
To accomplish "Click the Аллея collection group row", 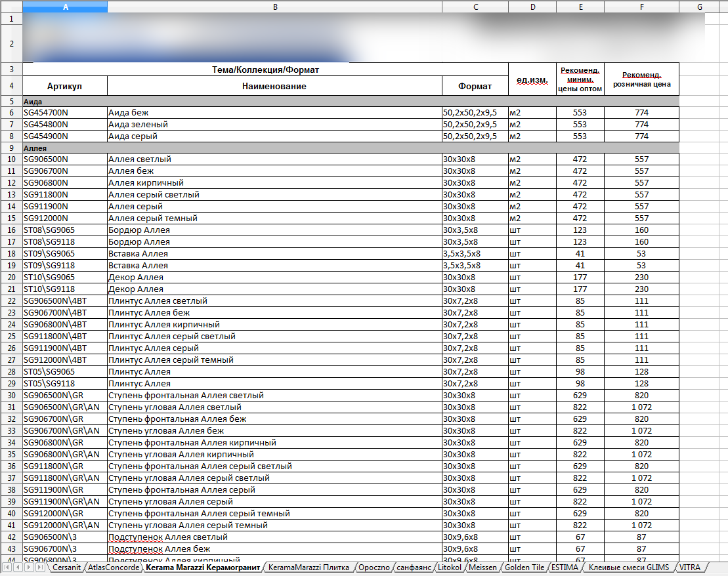I will [263, 148].
